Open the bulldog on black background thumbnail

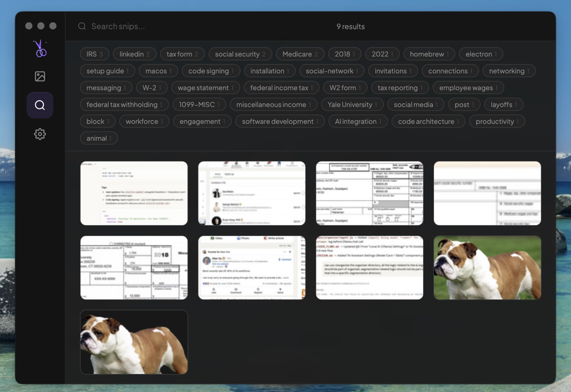tap(134, 342)
